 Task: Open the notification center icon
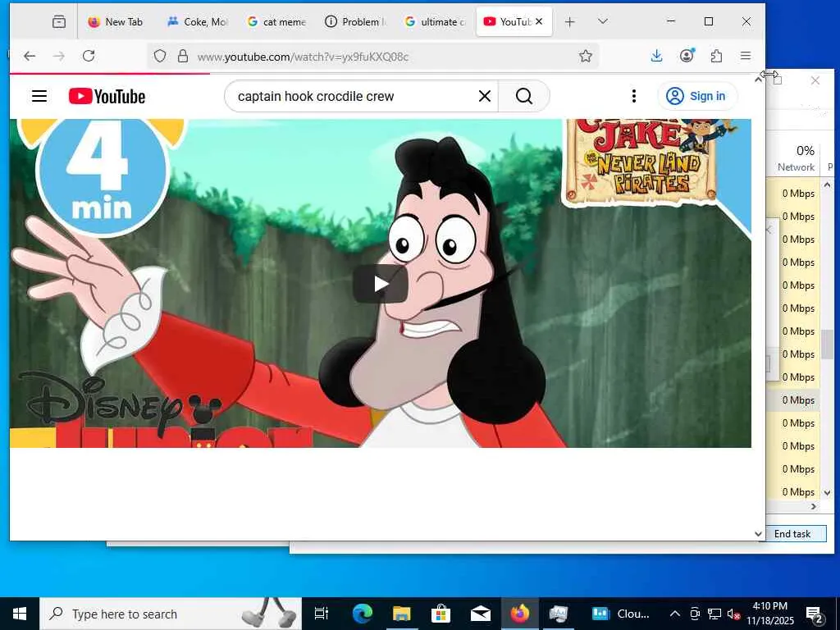[x=815, y=614]
